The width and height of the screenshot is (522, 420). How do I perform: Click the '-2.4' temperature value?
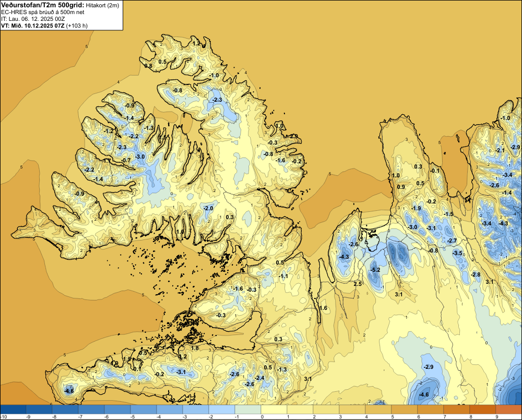pos(259,378)
